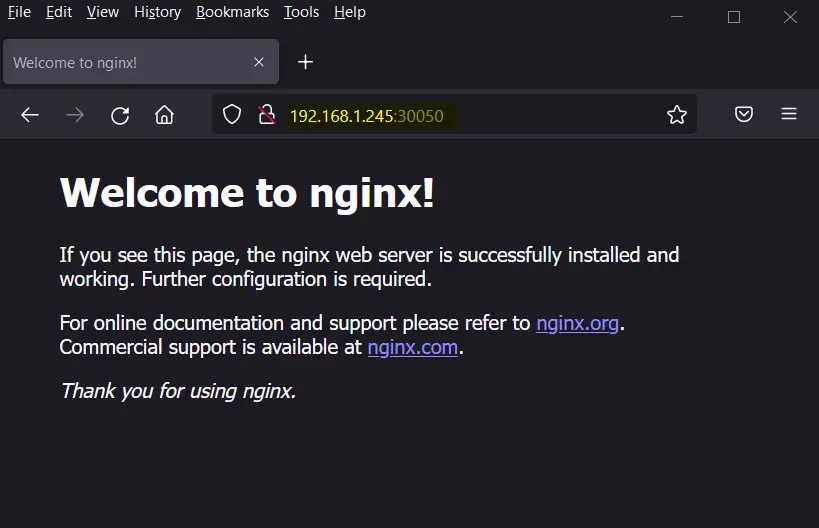Open the Edit menu
Viewport: 819px width, 528px height.
(59, 12)
